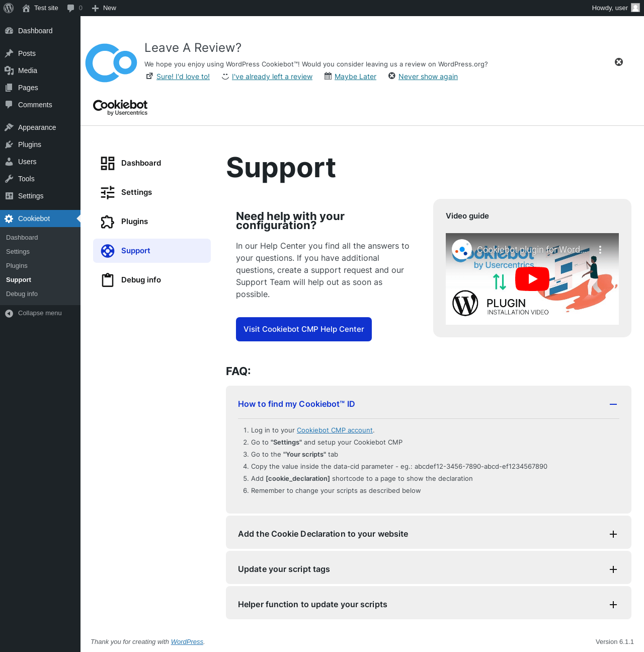Image resolution: width=644 pixels, height=652 pixels.
Task: Click the comments bubble icon in admin bar
Action: [x=70, y=8]
